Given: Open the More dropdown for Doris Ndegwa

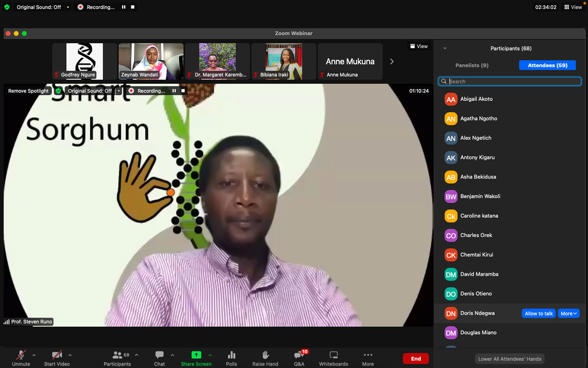Looking at the screenshot, I should pyautogui.click(x=568, y=314).
